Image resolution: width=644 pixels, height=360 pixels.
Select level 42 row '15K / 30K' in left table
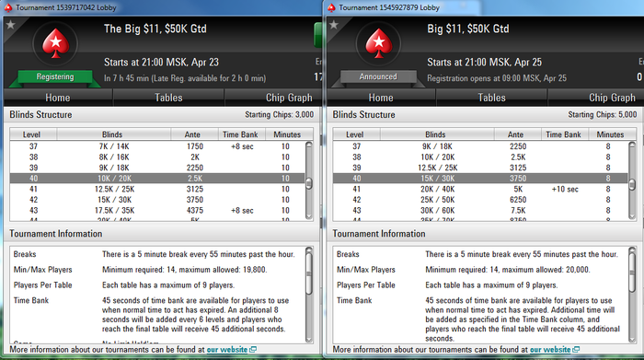coord(157,200)
